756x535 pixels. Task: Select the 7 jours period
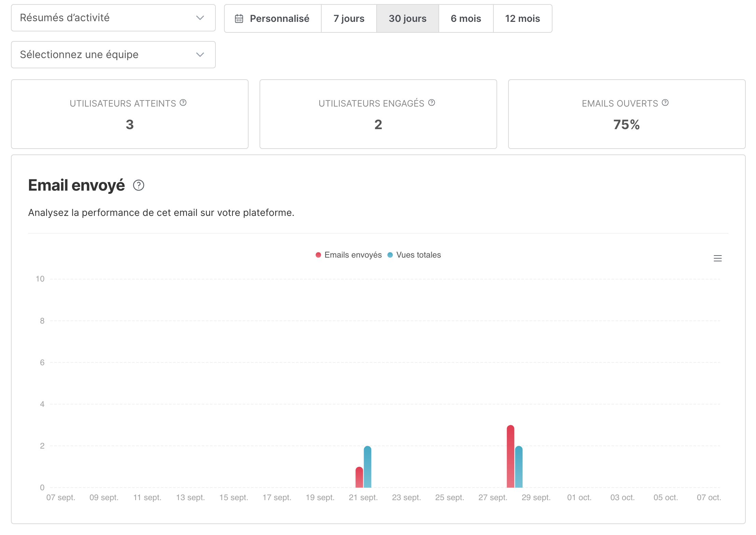point(349,18)
